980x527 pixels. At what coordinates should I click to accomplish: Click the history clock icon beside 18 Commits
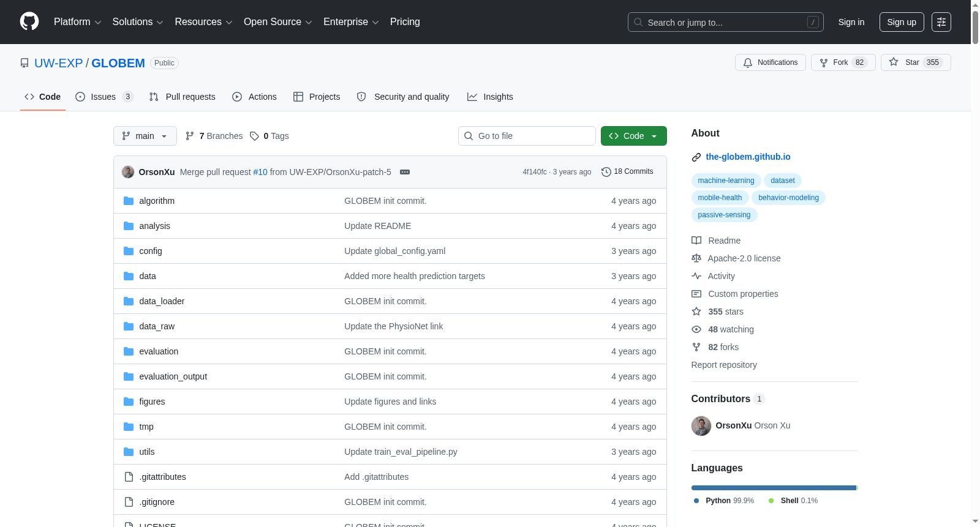606,172
